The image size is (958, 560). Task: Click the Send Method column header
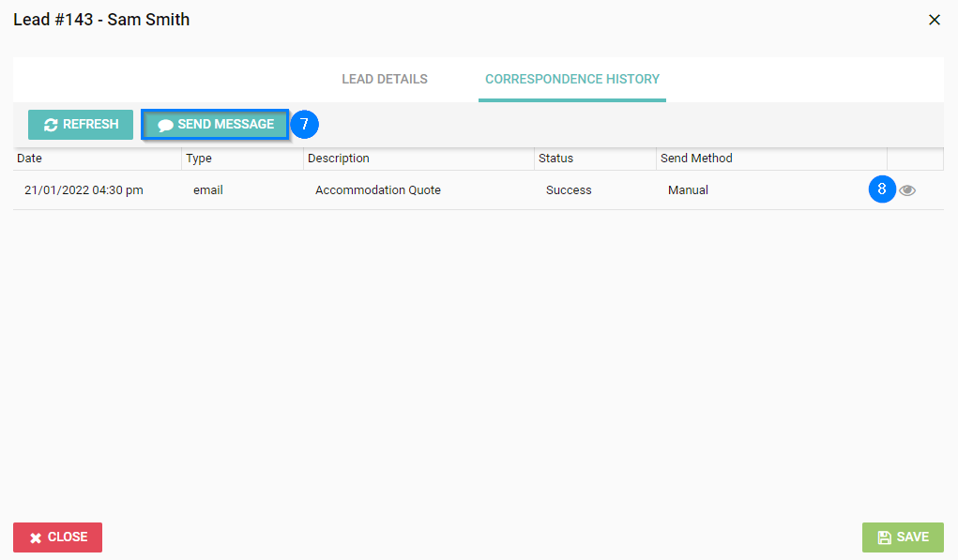[x=696, y=159]
